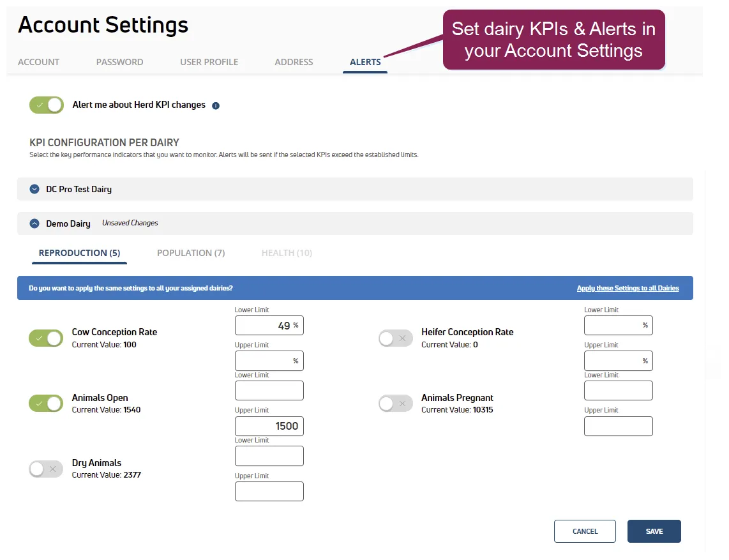The height and width of the screenshot is (560, 729).
Task: Turn off the Animals Open alert
Action: coord(46,404)
